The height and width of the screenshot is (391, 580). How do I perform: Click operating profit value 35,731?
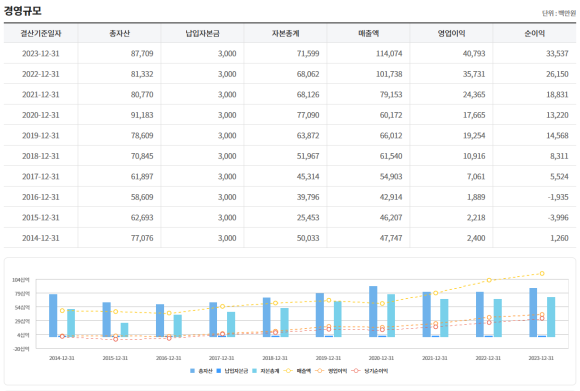click(x=474, y=74)
